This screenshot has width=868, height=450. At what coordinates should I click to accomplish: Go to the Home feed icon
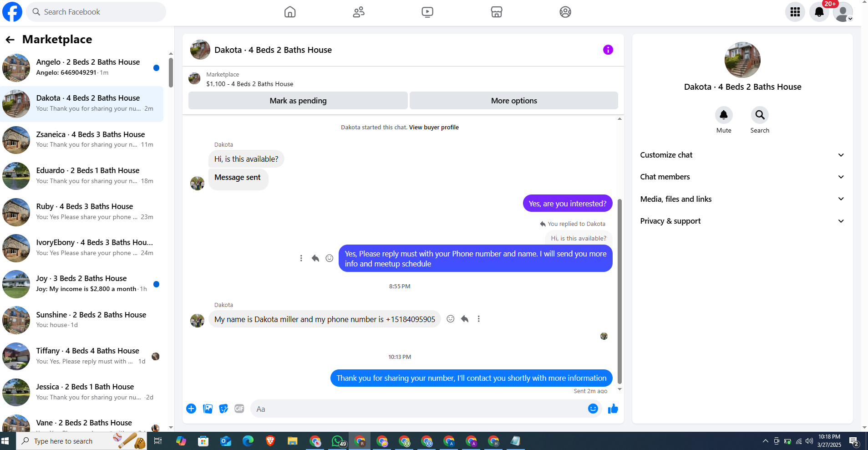coord(290,12)
